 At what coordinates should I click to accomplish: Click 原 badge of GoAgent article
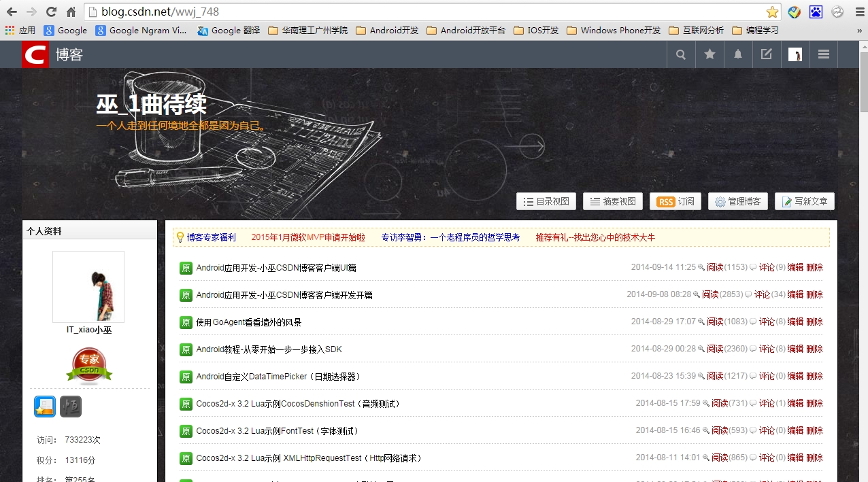tap(186, 322)
